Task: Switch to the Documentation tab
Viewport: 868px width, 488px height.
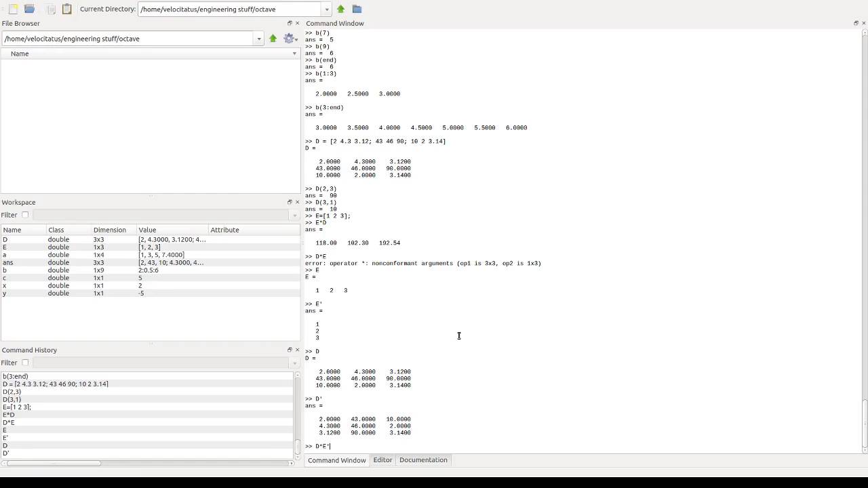Action: point(423,460)
